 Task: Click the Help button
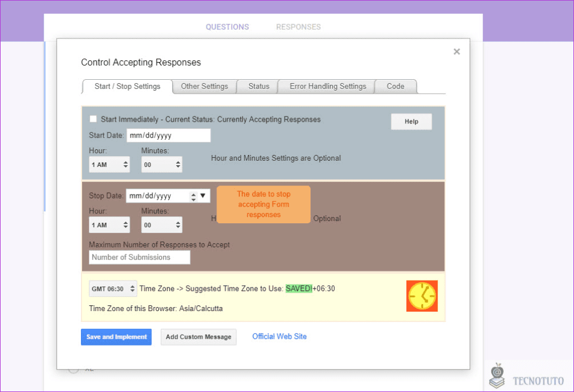pos(412,122)
